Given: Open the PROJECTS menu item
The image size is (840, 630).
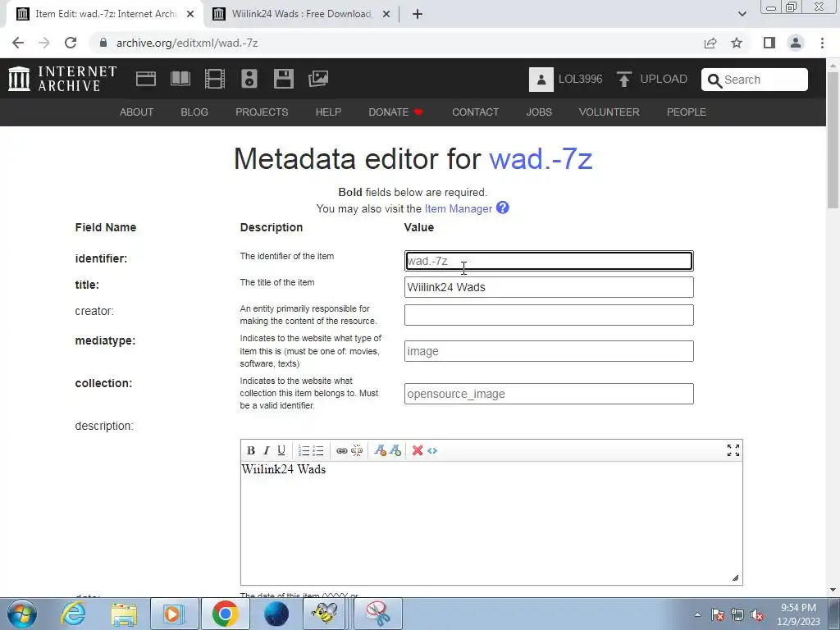Looking at the screenshot, I should click(x=262, y=112).
